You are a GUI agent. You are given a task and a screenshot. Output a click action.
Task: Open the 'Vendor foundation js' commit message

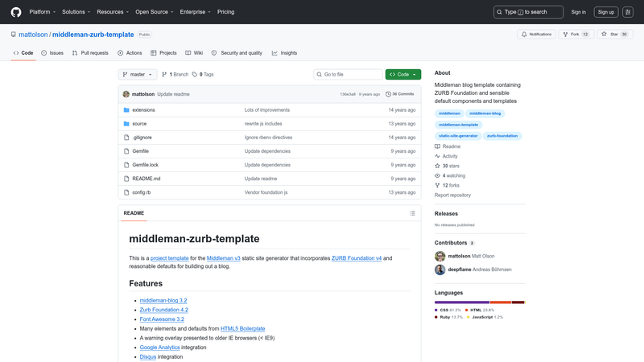tap(266, 192)
